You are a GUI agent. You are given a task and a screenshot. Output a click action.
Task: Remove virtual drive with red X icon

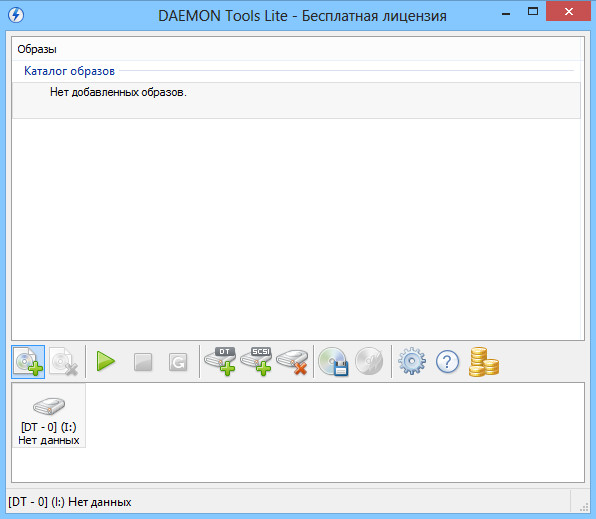[292, 362]
